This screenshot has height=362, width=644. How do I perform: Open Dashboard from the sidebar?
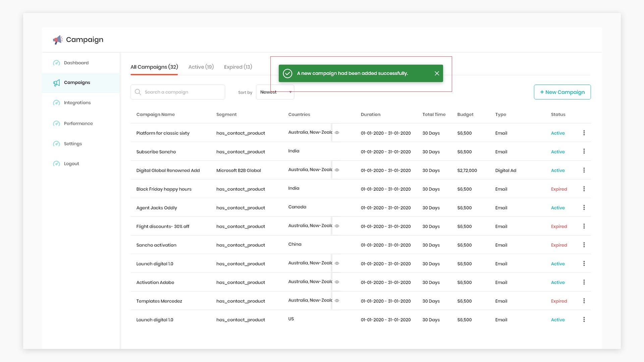tap(76, 63)
